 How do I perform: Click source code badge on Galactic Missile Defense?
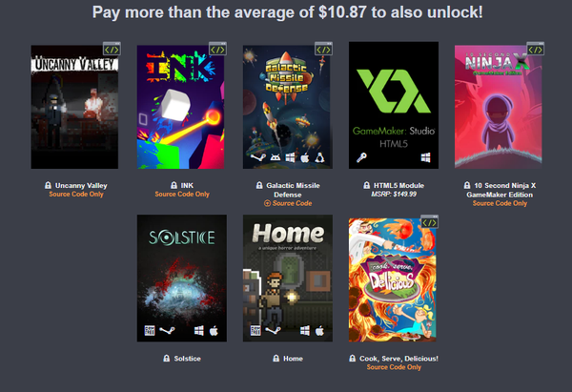(x=323, y=49)
